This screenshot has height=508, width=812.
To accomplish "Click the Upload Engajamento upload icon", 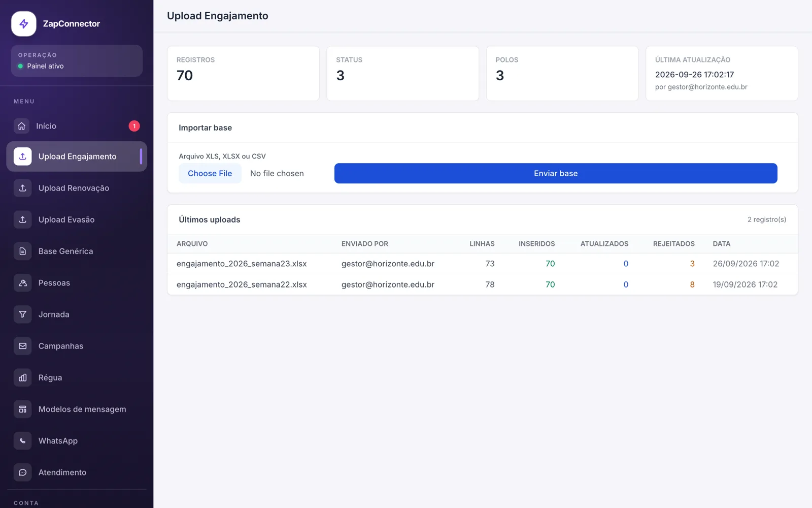I will 23,156.
